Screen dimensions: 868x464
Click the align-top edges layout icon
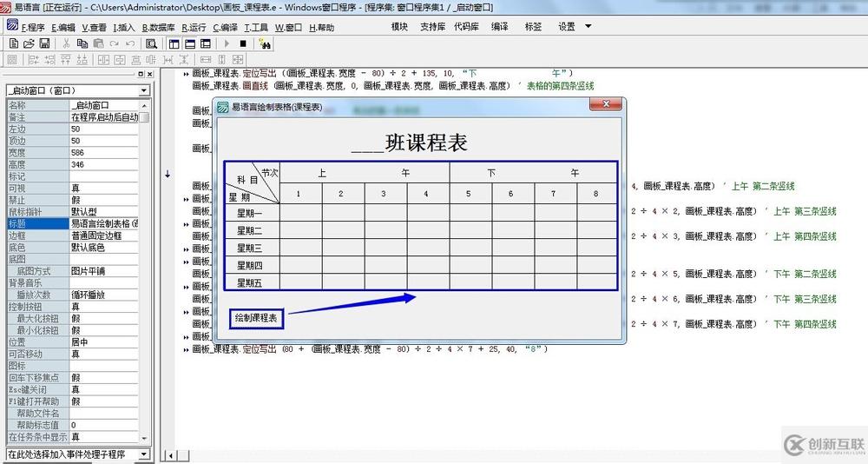click(x=66, y=59)
